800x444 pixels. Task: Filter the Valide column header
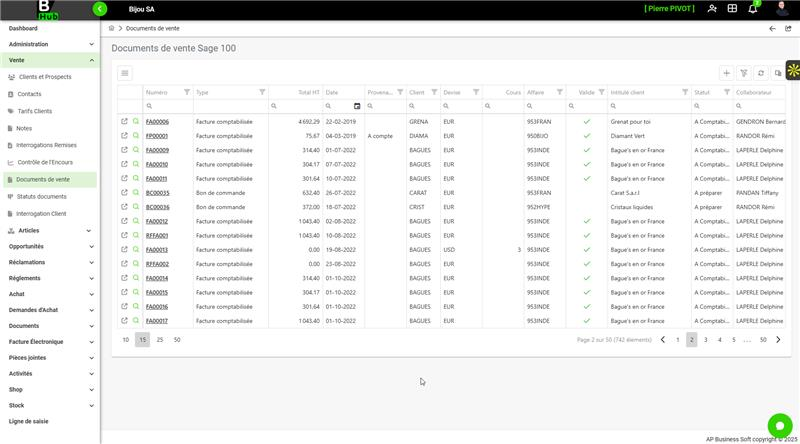tap(602, 92)
